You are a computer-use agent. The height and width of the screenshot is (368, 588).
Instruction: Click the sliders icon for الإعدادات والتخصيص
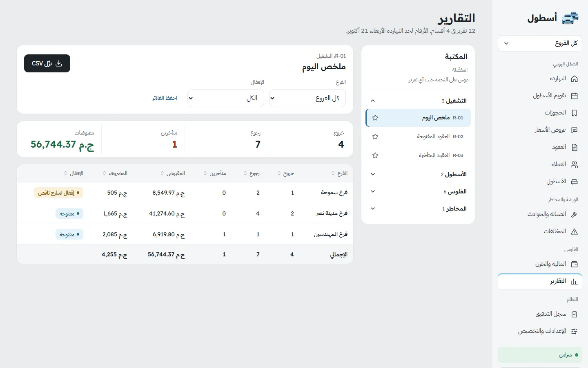pos(574,331)
